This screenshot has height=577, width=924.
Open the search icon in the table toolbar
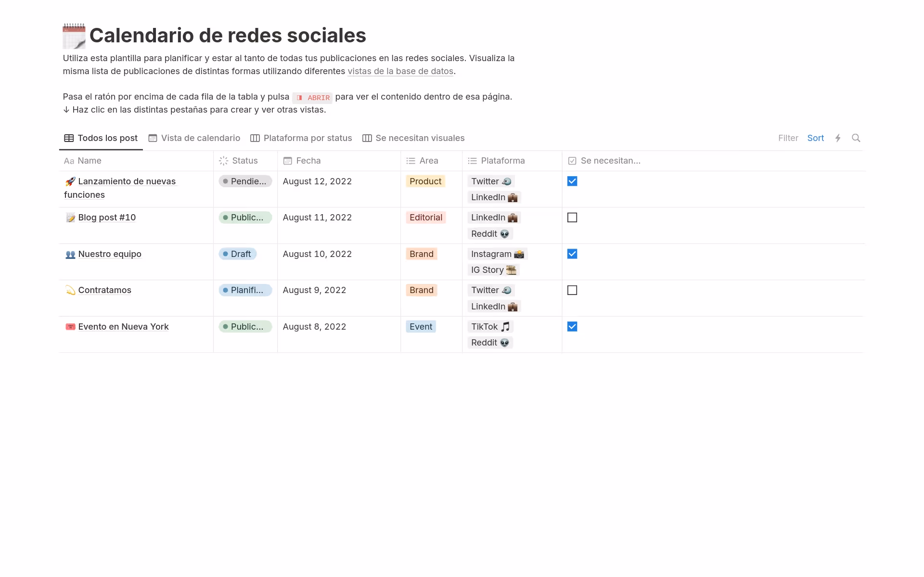pos(856,138)
